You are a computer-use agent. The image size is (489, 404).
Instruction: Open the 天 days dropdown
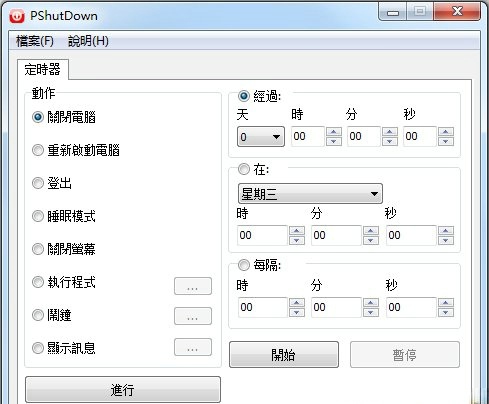[261, 136]
